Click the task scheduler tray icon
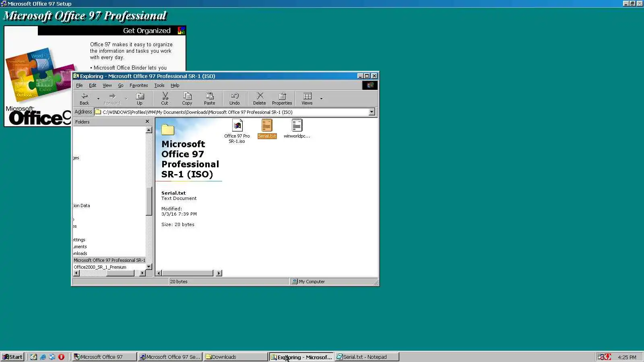Image resolution: width=644 pixels, height=362 pixels. [x=601, y=357]
